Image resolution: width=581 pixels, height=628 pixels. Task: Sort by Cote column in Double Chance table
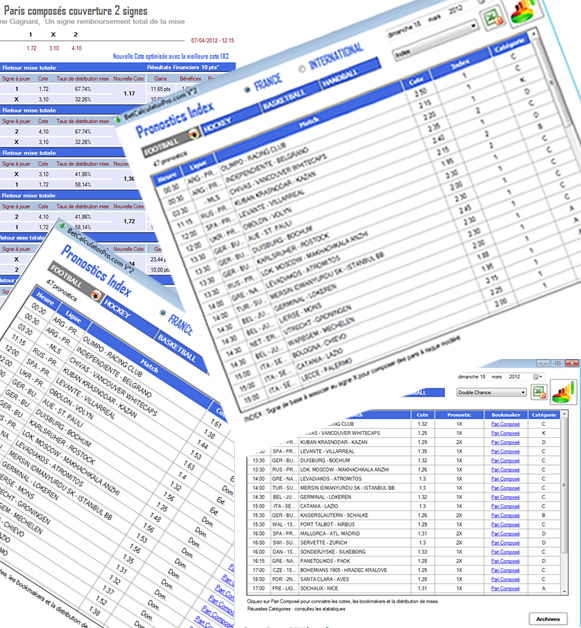(x=422, y=415)
